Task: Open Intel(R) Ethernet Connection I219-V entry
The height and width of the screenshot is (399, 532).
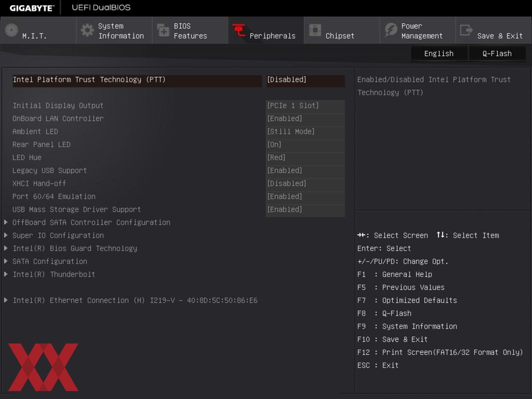Action: pyautogui.click(x=135, y=300)
